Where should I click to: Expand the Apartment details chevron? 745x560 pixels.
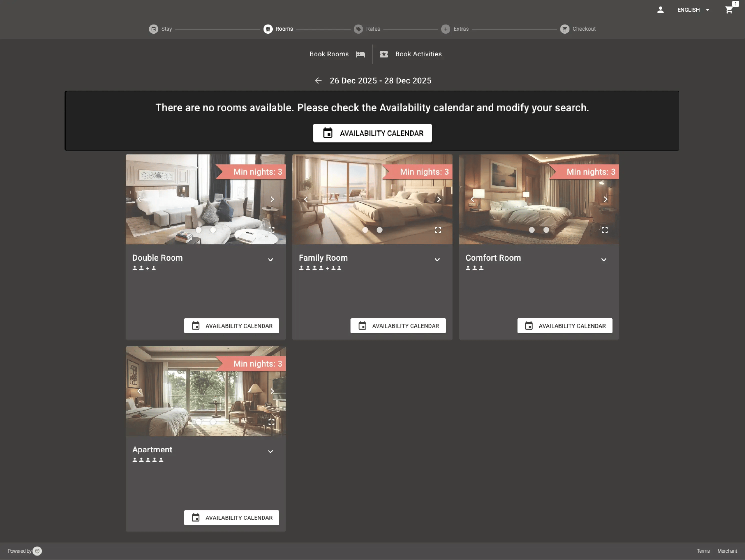tap(270, 452)
